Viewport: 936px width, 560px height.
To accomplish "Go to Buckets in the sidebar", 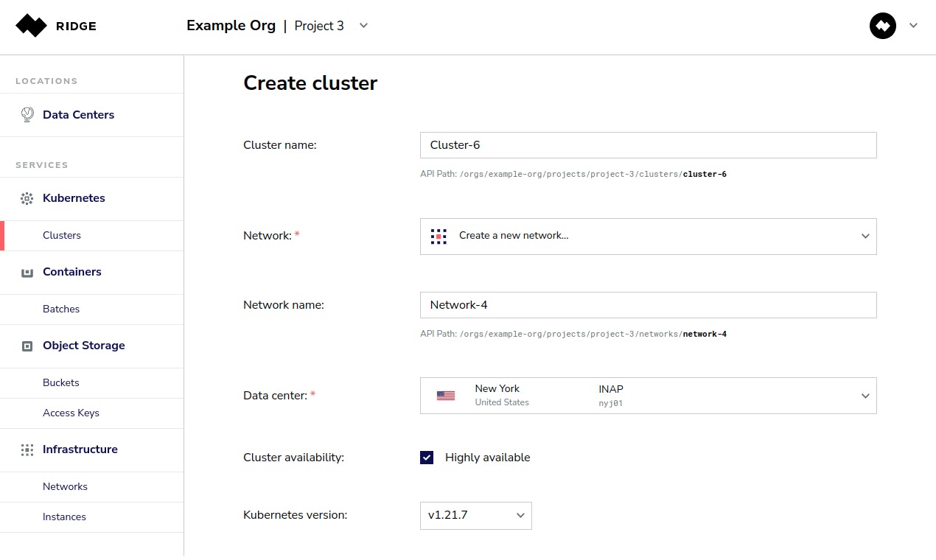I will (x=61, y=383).
